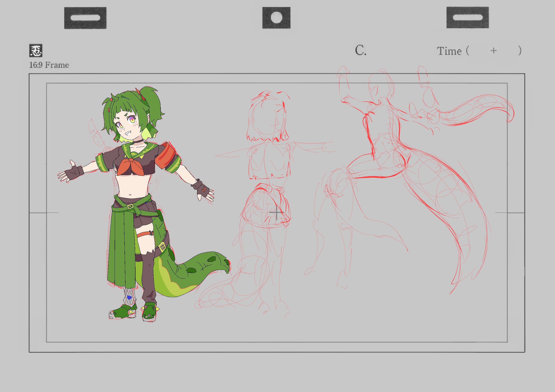
Task: Click the kanji logo above 16:9 Frame
Action: click(x=36, y=51)
